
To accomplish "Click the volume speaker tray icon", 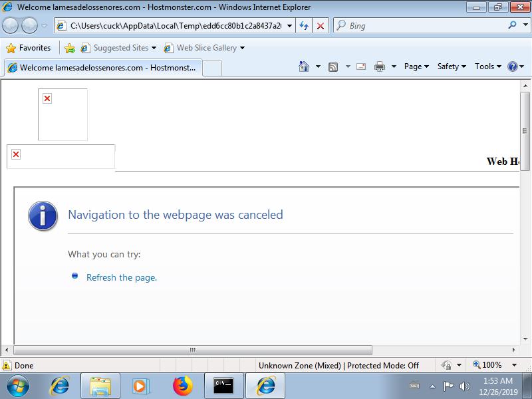I will 464,386.
